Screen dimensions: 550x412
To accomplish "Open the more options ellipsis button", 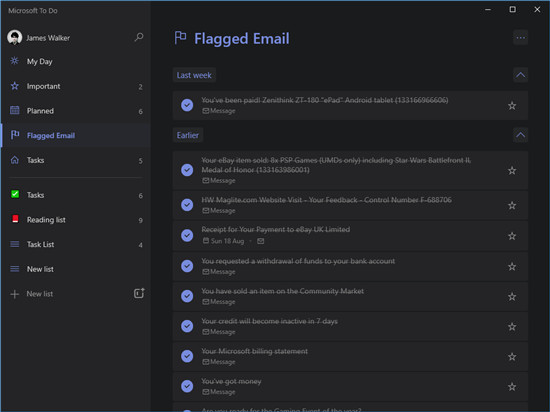I will [521, 38].
